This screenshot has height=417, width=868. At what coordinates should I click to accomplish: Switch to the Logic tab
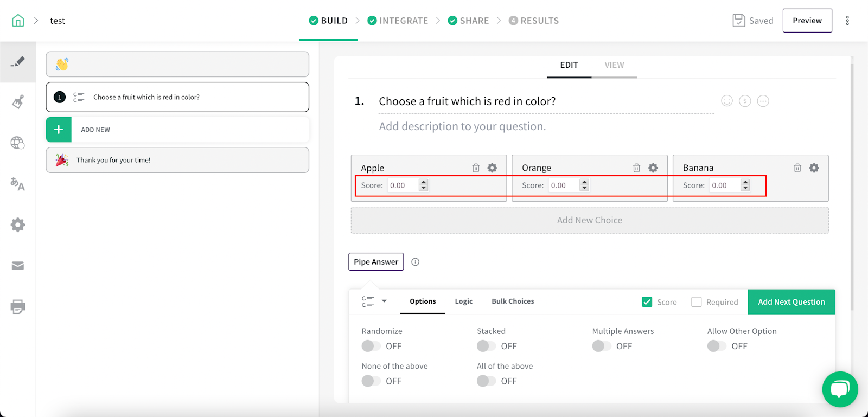[x=463, y=301]
